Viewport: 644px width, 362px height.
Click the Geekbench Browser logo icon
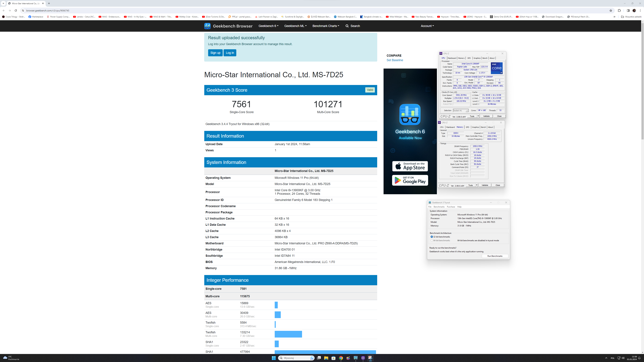(x=207, y=26)
